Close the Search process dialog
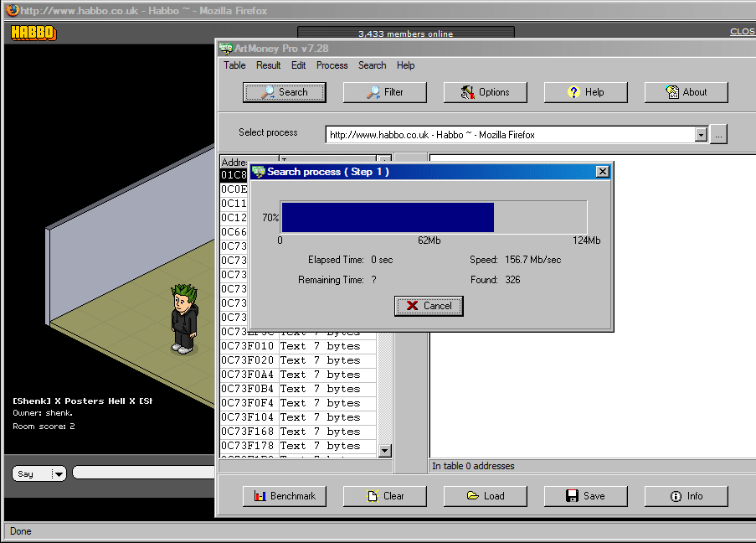 [602, 172]
